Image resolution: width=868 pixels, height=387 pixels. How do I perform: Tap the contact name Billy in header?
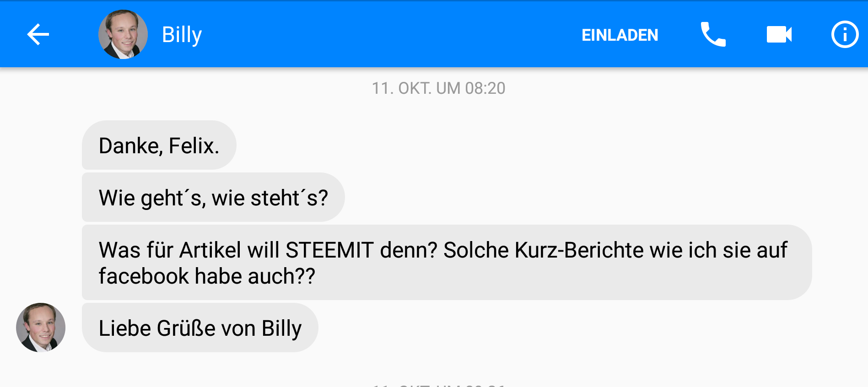(182, 35)
